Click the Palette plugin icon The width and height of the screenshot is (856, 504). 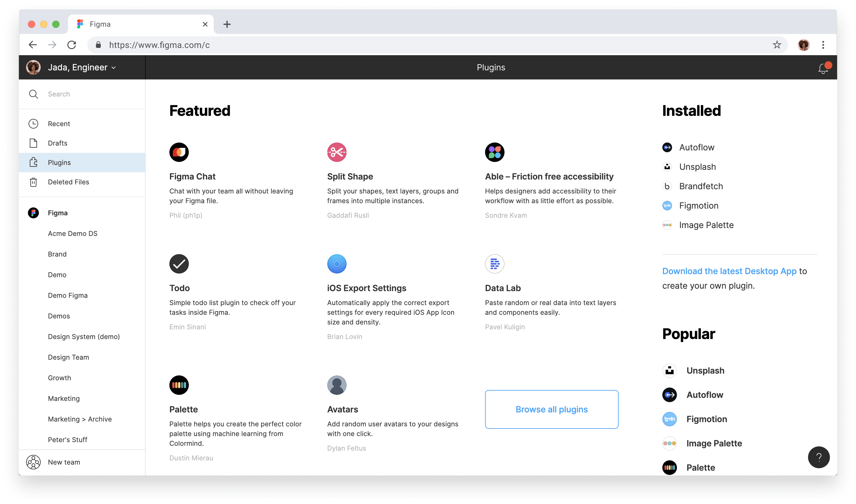click(179, 385)
